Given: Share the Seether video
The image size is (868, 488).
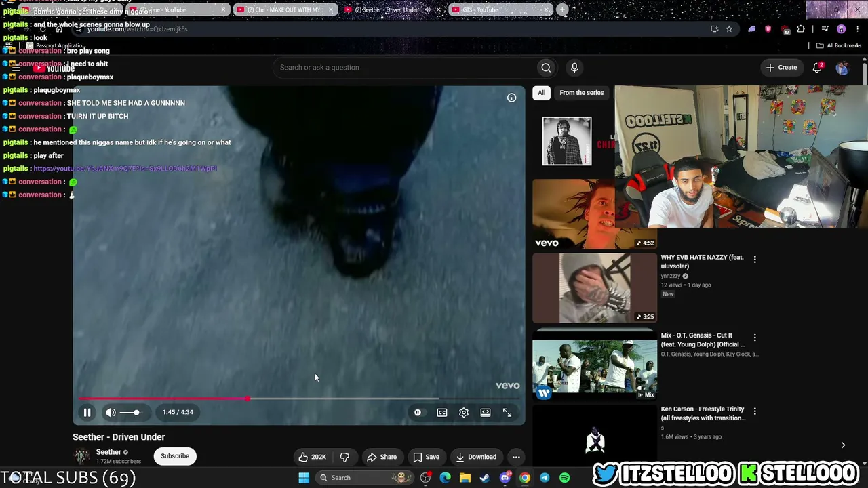Looking at the screenshot, I should pos(382,457).
